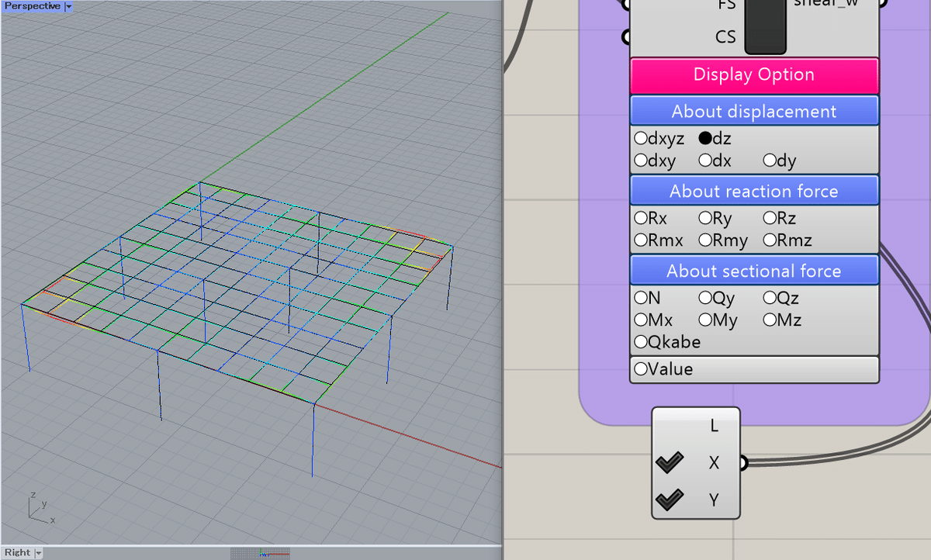Select the Qz sectional force option
This screenshot has width=931, height=560.
tap(770, 298)
